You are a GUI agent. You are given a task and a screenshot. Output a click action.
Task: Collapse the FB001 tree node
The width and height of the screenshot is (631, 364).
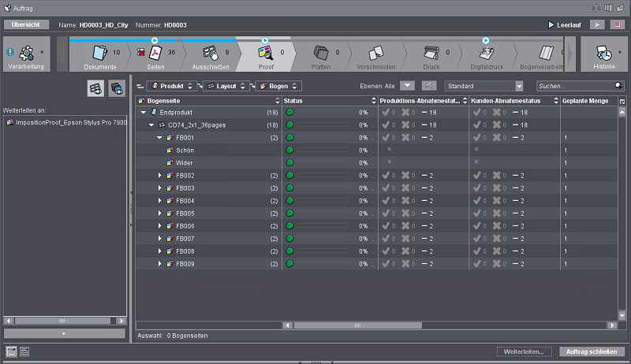click(x=159, y=138)
